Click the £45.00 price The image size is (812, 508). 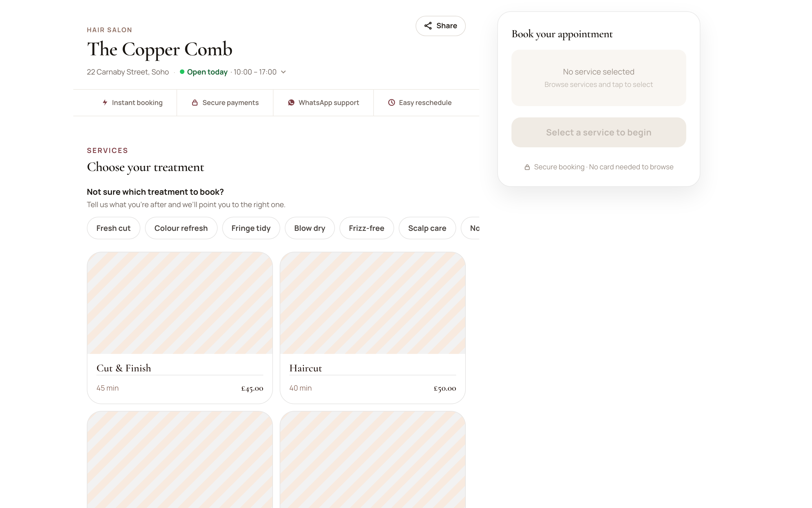(x=252, y=388)
